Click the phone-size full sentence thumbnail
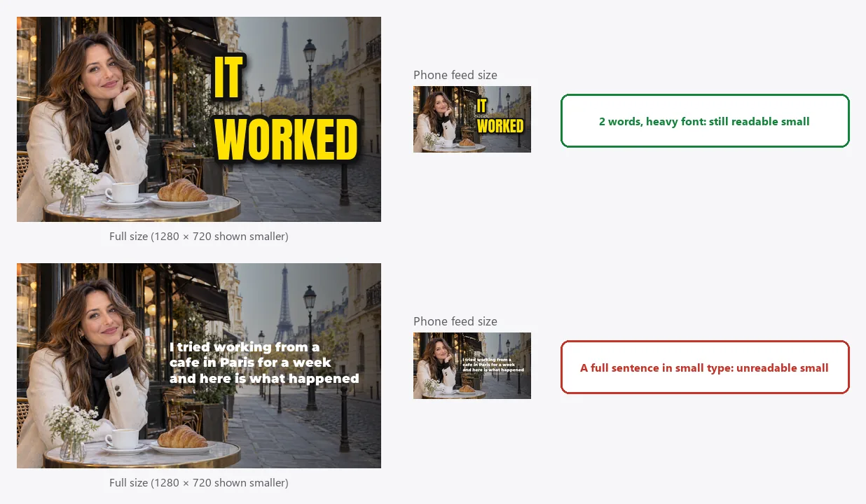Image resolution: width=866 pixels, height=504 pixels. pyautogui.click(x=472, y=365)
